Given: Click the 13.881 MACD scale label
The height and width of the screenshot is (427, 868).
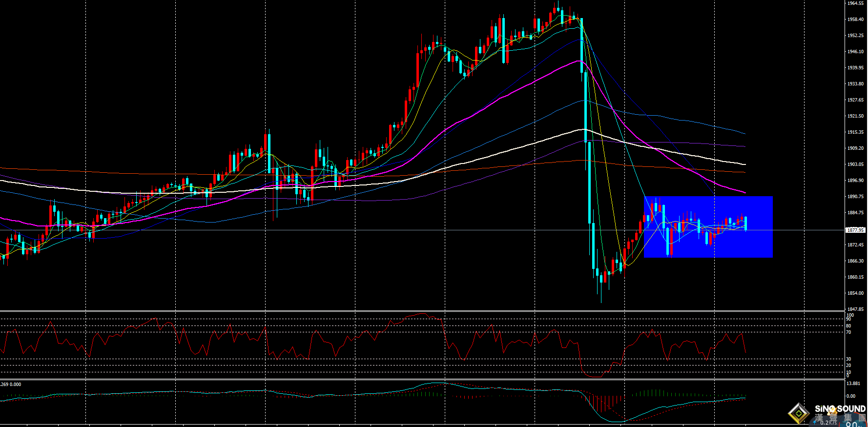Looking at the screenshot, I should coord(853,384).
